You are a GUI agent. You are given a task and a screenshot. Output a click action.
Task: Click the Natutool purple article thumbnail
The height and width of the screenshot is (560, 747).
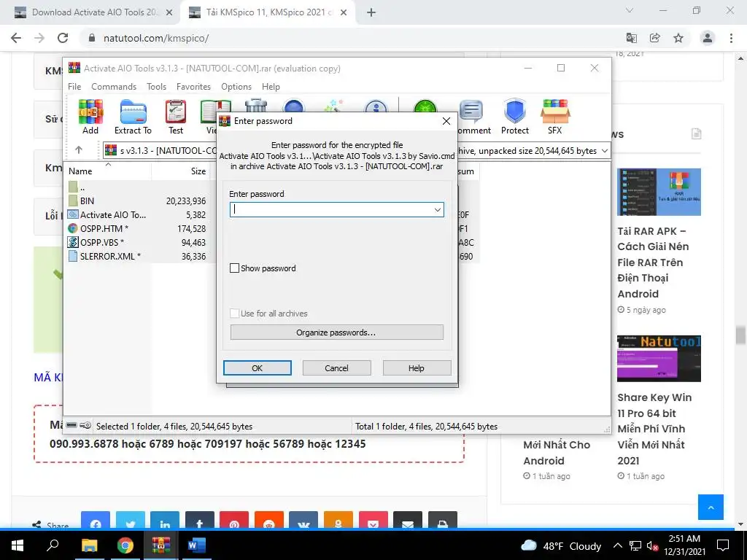[x=659, y=359]
